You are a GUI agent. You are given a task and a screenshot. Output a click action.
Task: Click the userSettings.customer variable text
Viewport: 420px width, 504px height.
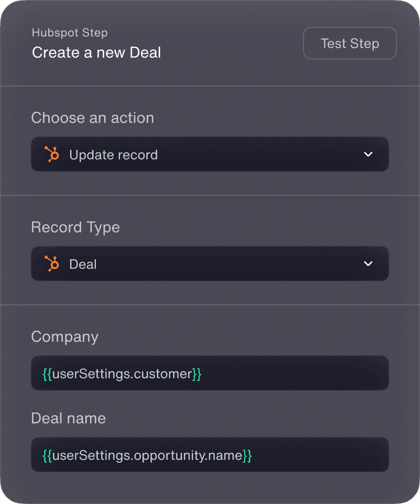(122, 373)
